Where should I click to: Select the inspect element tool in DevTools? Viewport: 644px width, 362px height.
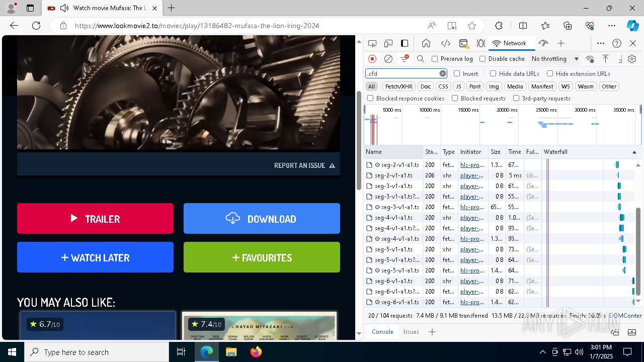[x=372, y=43]
